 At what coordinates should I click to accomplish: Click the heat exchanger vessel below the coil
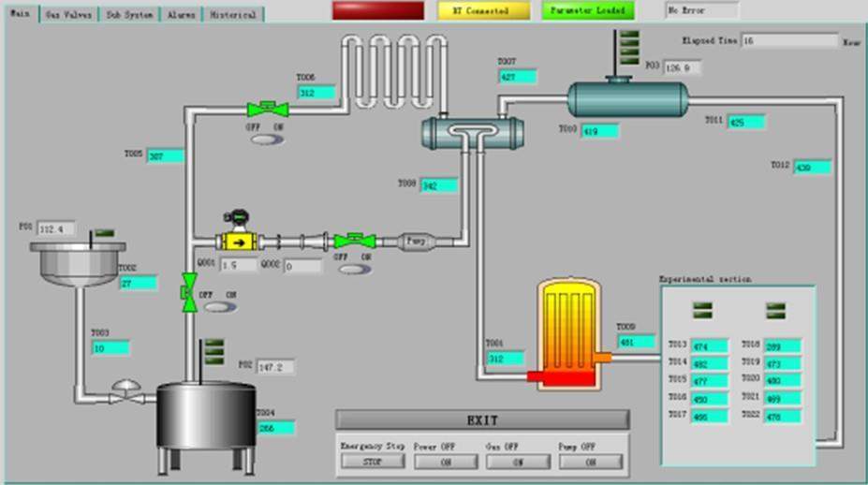coord(472,134)
